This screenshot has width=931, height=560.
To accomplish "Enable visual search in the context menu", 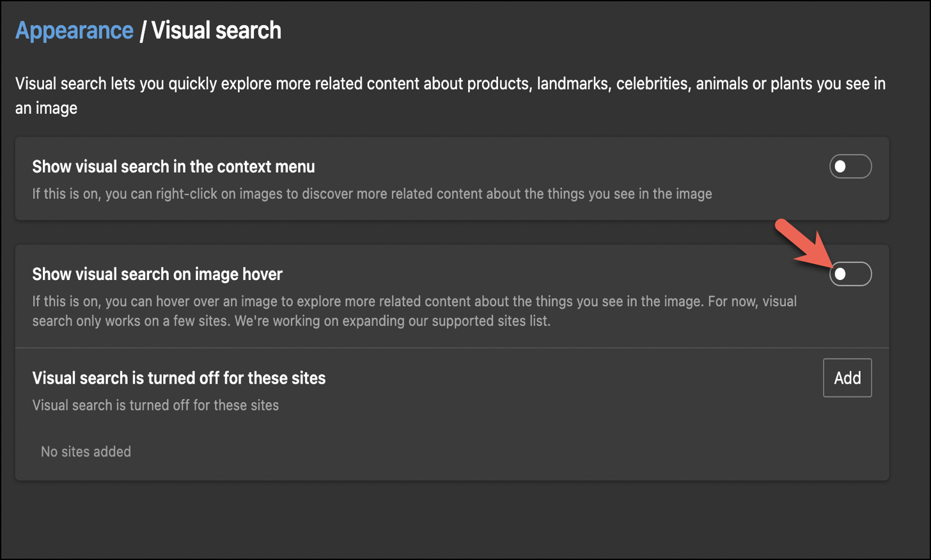I will [850, 166].
